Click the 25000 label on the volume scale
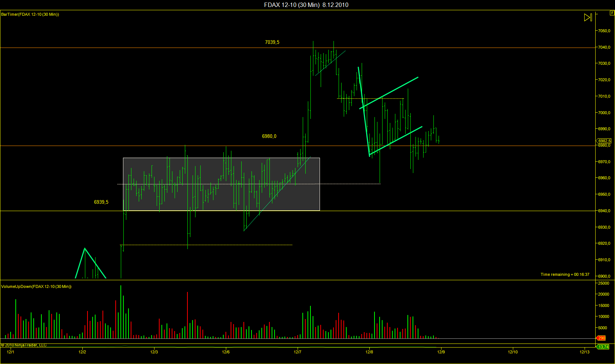 click(604, 283)
